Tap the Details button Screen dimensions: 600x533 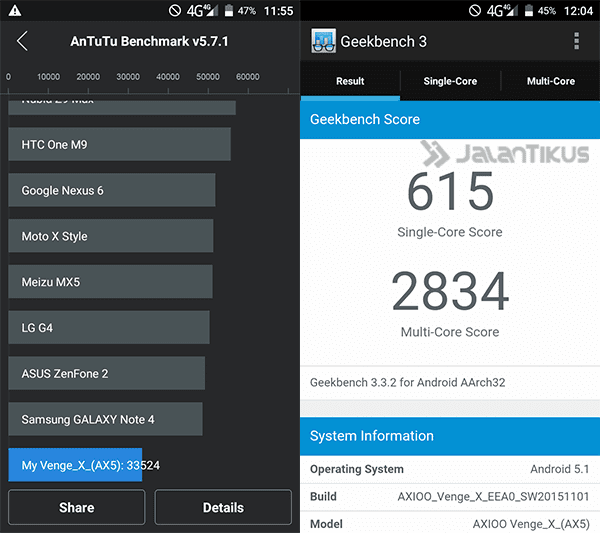223,507
